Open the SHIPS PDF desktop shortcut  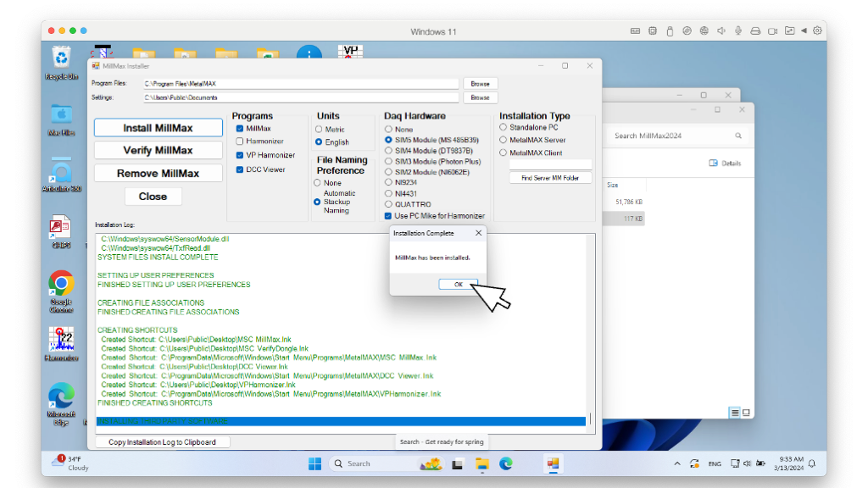click(x=61, y=232)
